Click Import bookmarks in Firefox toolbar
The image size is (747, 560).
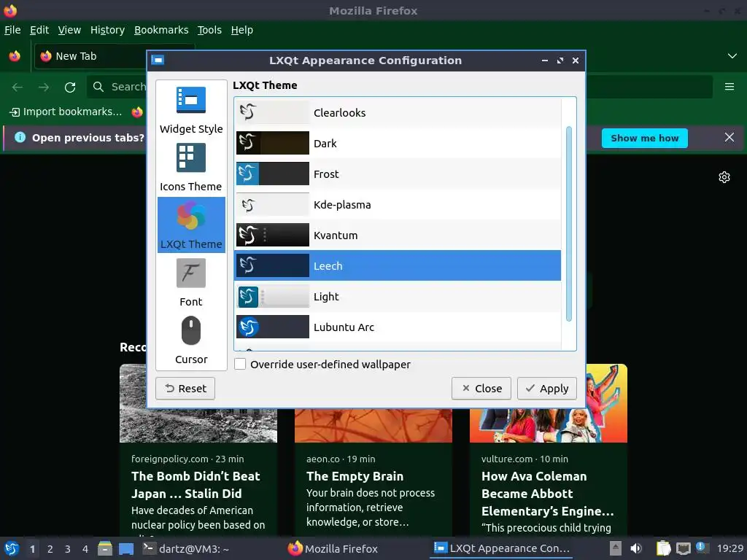click(66, 112)
